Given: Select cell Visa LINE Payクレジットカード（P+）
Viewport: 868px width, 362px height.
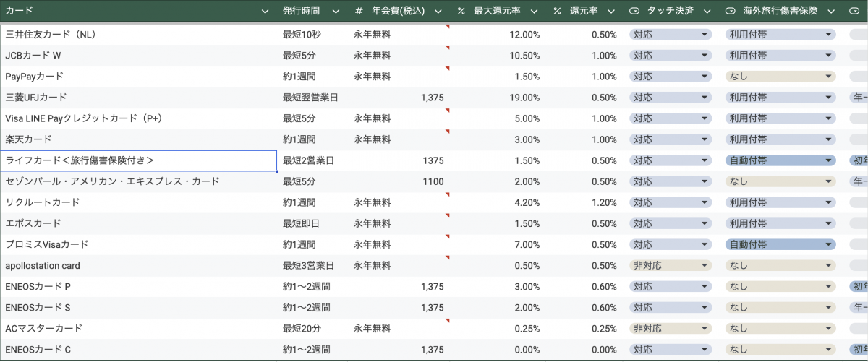Looking at the screenshot, I should [139, 118].
